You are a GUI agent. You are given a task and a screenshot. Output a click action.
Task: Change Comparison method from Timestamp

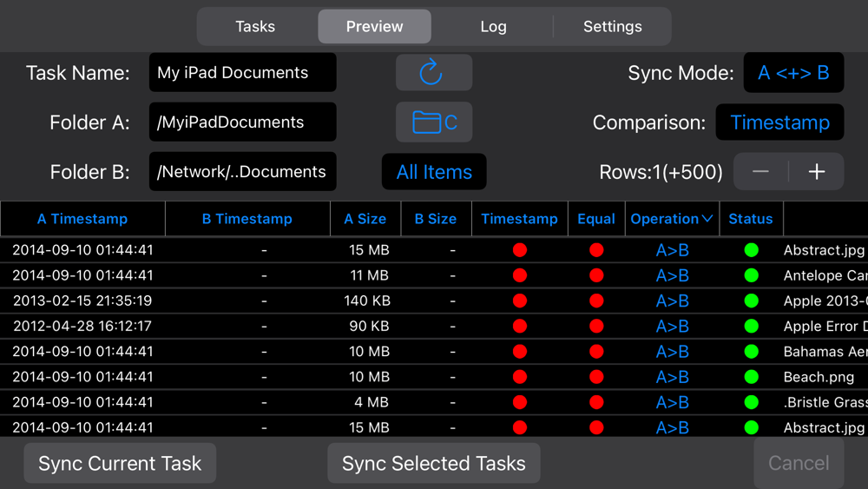point(779,122)
